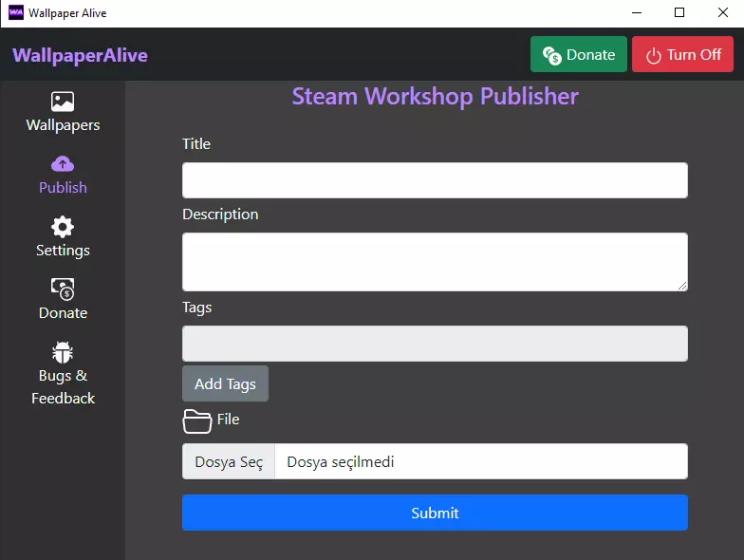744x560 pixels.
Task: Click the 'Tags' field label
Action: click(x=197, y=308)
